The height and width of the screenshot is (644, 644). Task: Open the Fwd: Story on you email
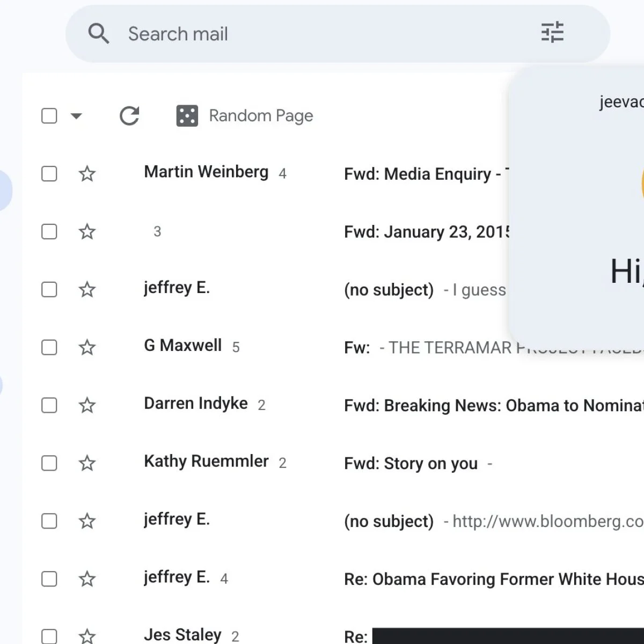[x=411, y=463]
